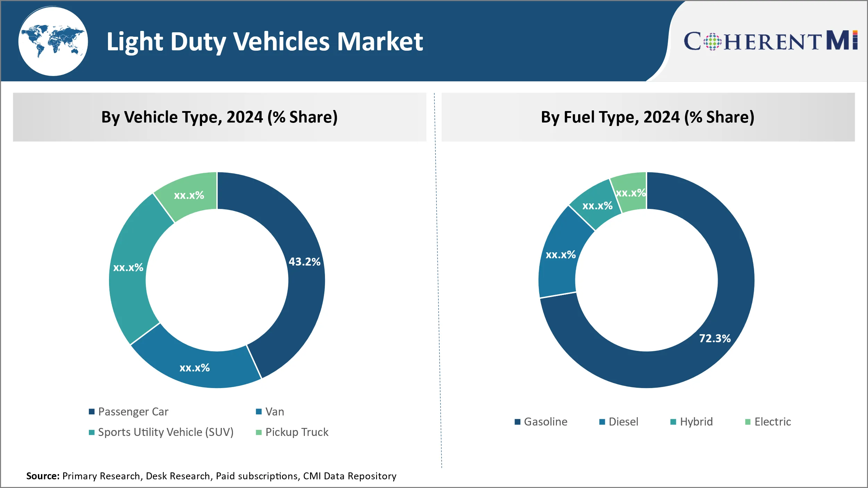This screenshot has width=868, height=488.
Task: Click the '43.2%' data label
Action: (x=304, y=262)
